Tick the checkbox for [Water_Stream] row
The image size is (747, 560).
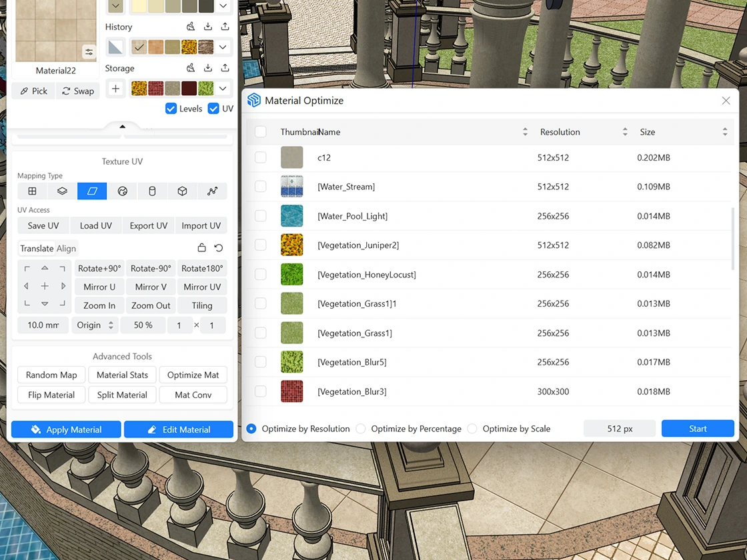click(261, 187)
